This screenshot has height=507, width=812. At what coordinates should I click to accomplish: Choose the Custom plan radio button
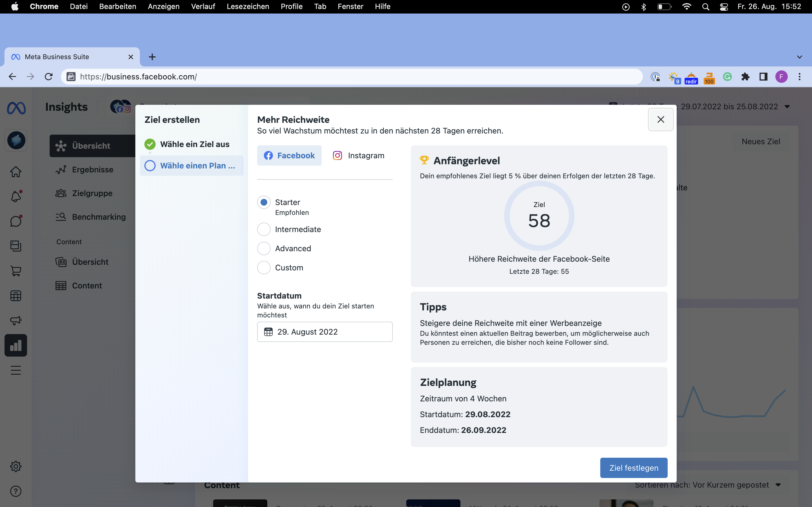click(264, 268)
